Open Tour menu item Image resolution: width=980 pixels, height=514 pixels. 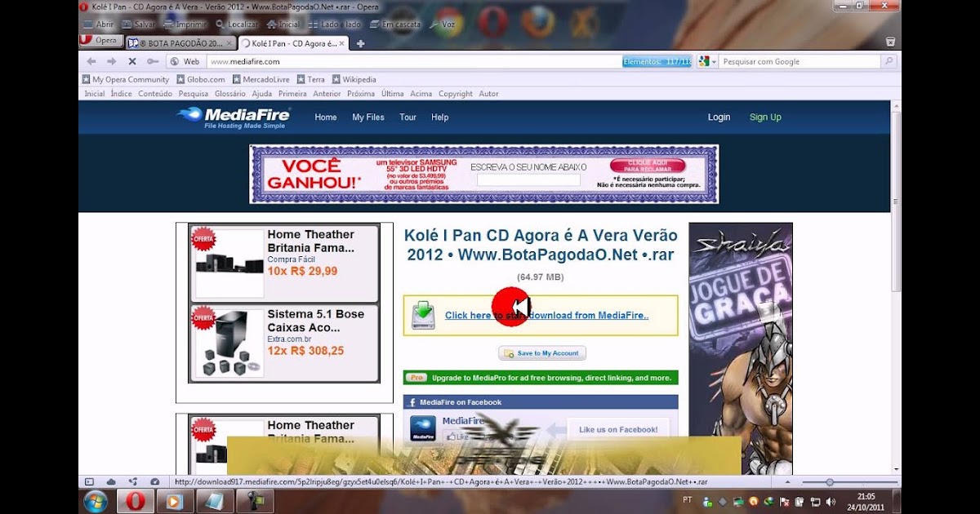(408, 117)
